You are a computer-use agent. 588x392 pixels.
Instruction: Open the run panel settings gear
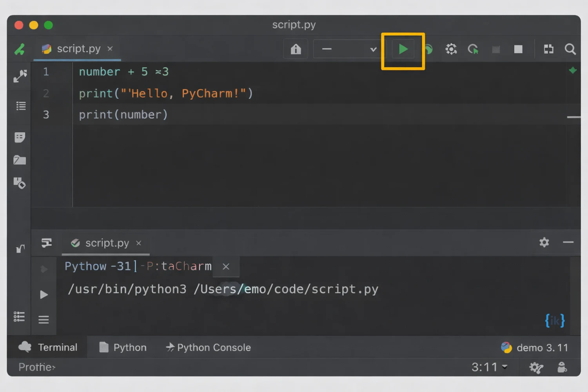[x=544, y=242]
